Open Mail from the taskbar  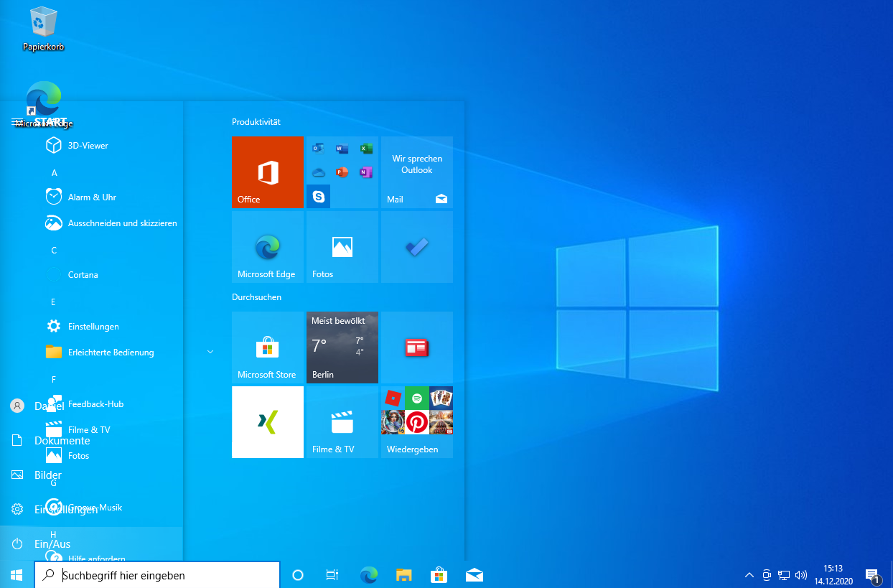[474, 574]
